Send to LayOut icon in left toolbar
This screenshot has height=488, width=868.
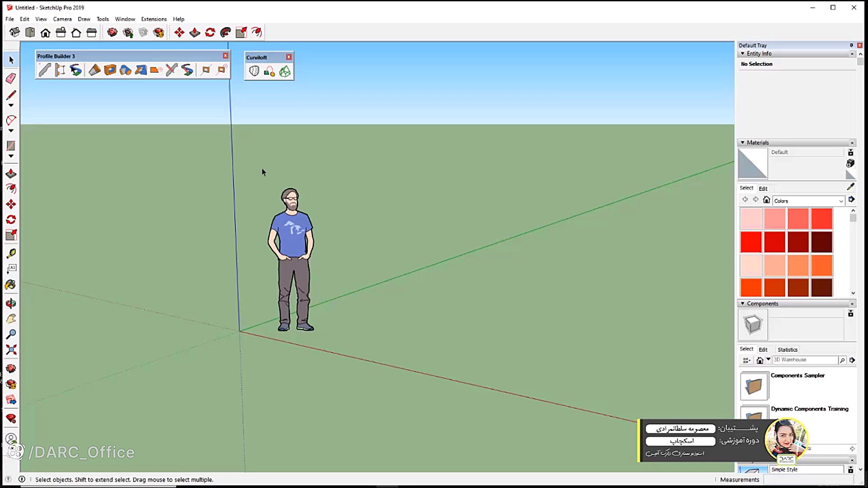pos(11,400)
